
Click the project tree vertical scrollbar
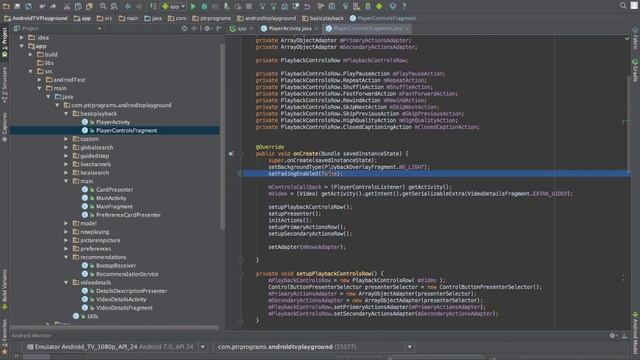(x=222, y=137)
